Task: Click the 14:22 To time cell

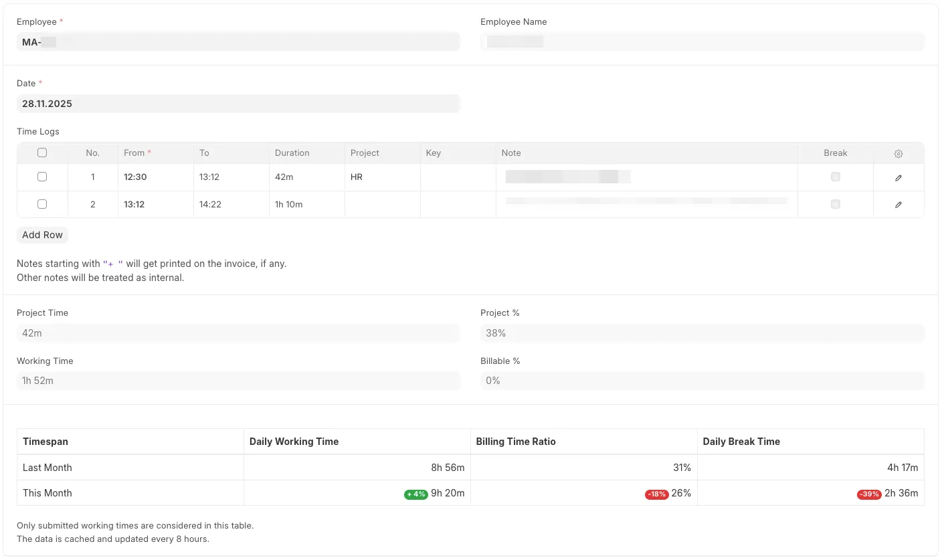Action: 231,204
